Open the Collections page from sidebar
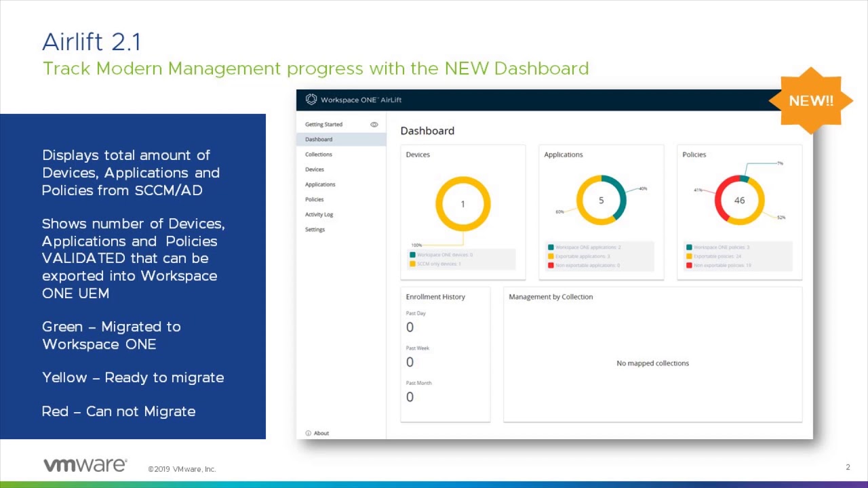This screenshot has height=488, width=868. (319, 155)
